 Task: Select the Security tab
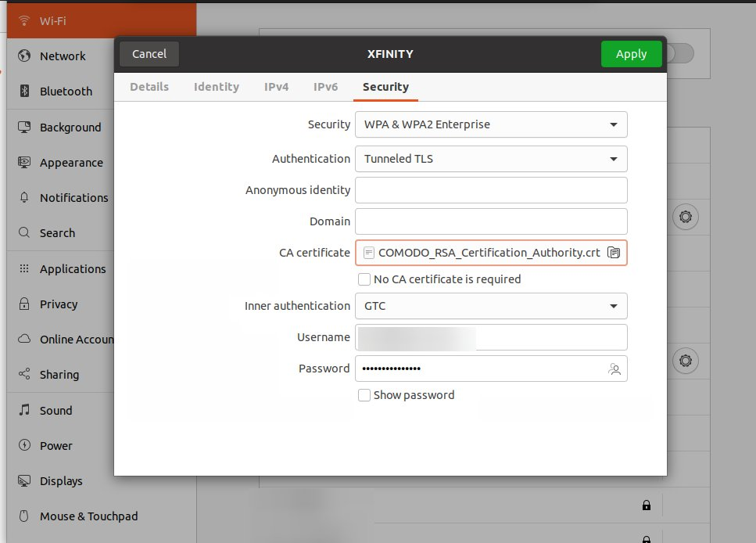pyautogui.click(x=385, y=87)
